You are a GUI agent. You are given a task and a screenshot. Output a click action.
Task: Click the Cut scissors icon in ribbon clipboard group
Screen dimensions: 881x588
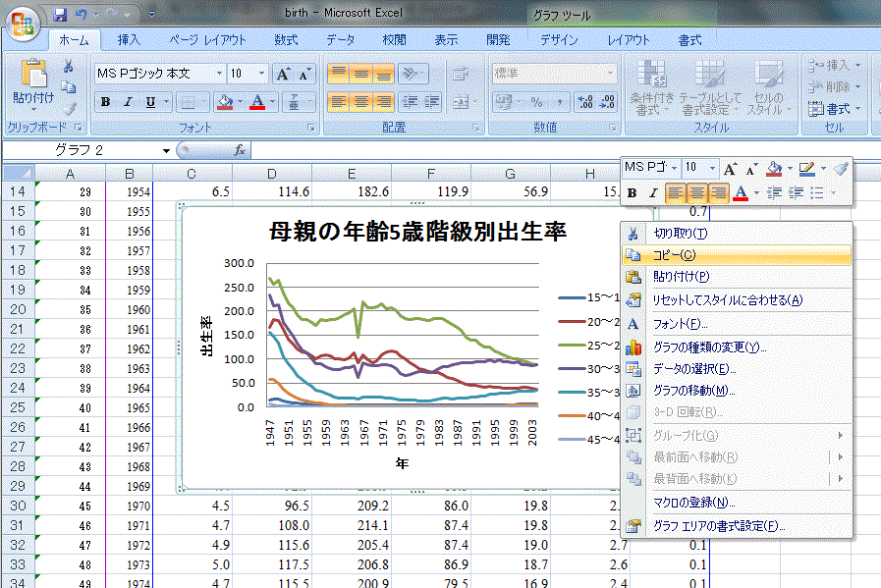(69, 67)
